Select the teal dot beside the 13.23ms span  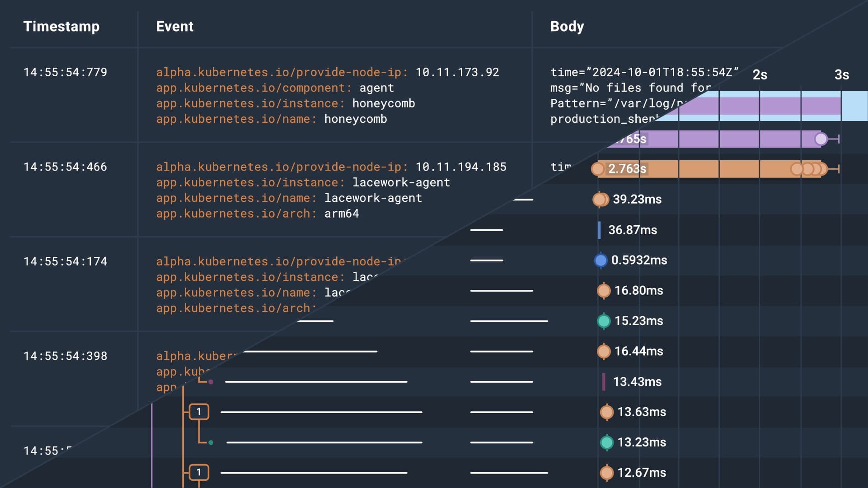point(607,442)
